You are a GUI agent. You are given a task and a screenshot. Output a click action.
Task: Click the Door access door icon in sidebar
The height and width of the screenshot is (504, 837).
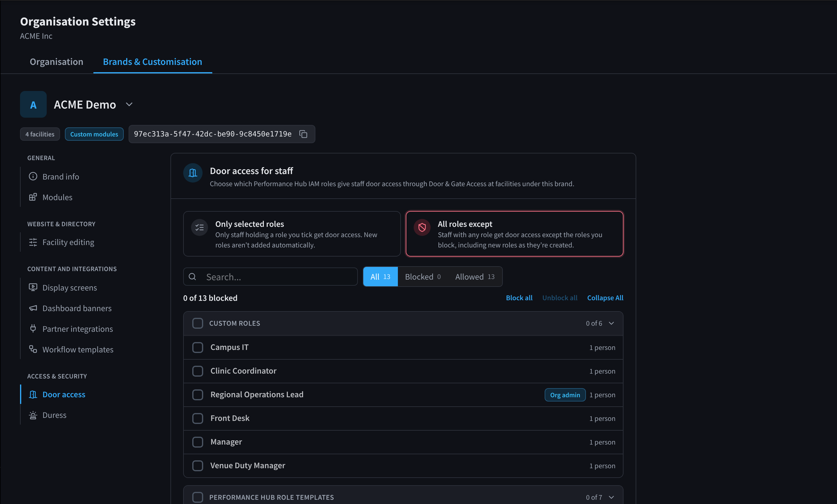pos(33,394)
